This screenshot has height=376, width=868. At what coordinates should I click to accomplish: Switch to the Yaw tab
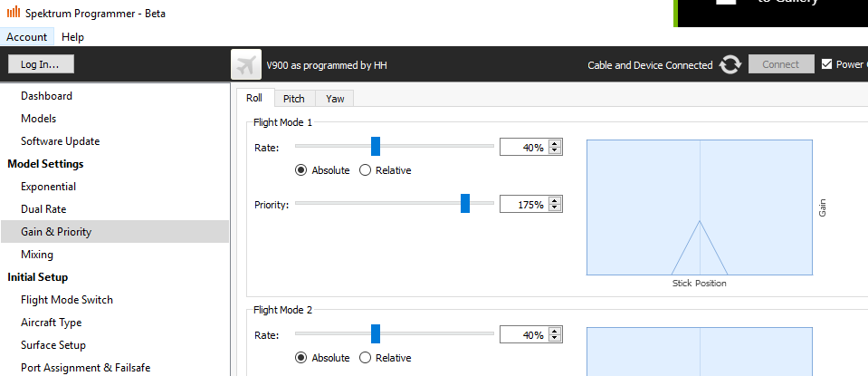(x=335, y=99)
